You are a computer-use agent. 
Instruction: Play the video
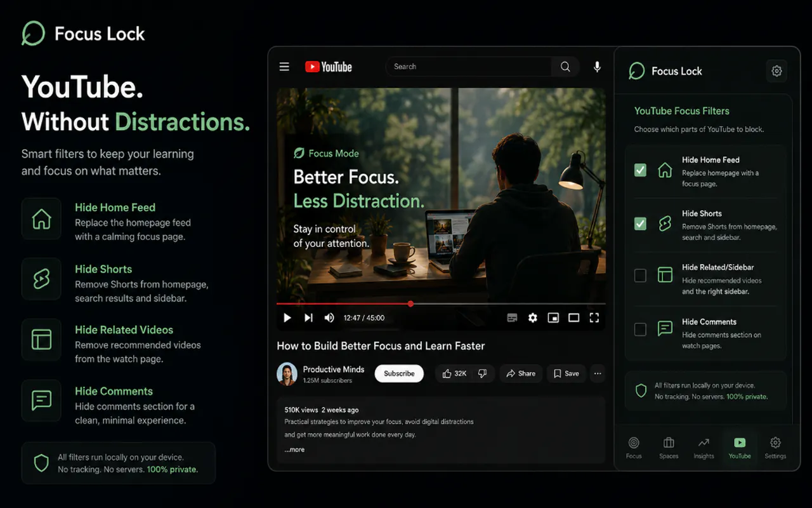pos(287,317)
